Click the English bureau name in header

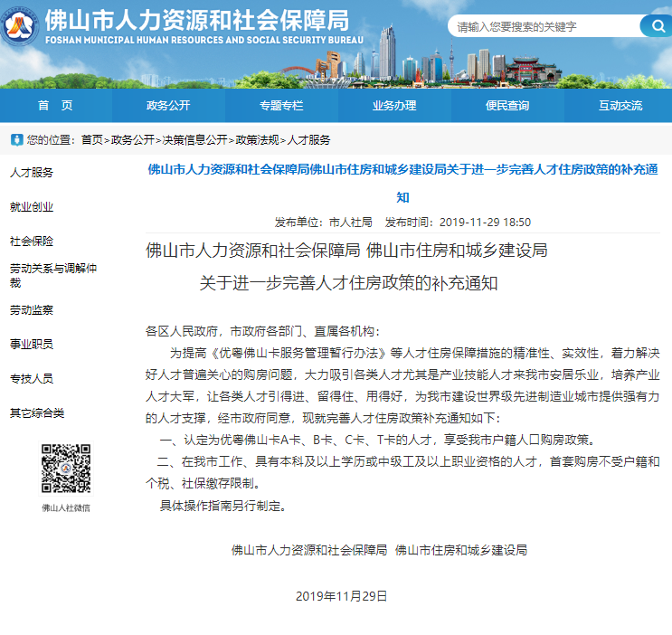tap(204, 40)
